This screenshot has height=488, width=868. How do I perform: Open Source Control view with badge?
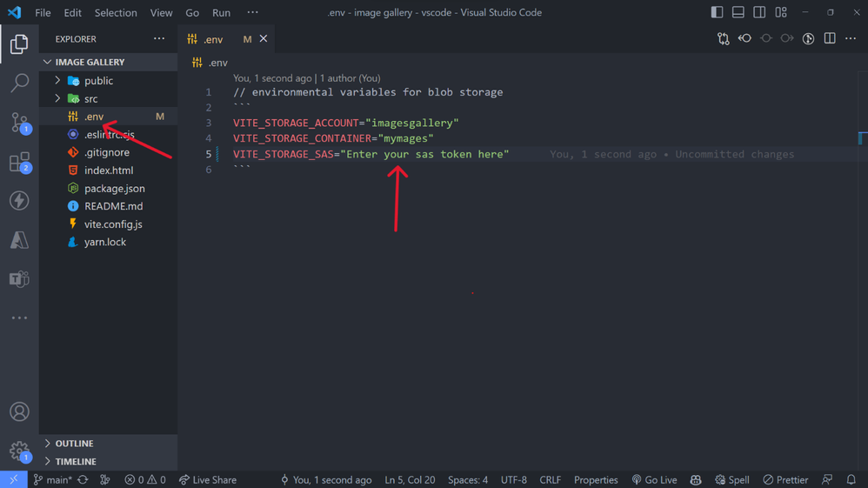pyautogui.click(x=20, y=123)
